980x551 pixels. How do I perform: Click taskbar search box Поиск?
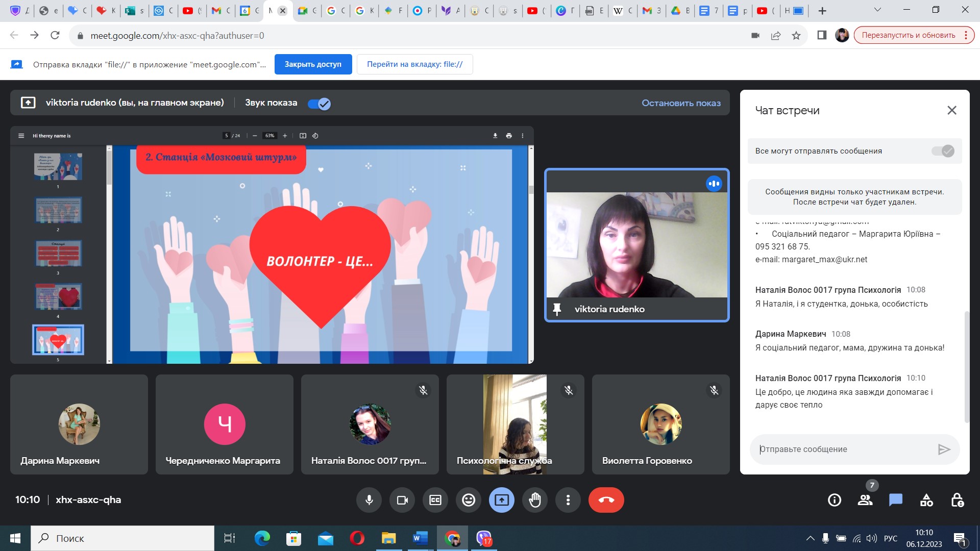122,538
